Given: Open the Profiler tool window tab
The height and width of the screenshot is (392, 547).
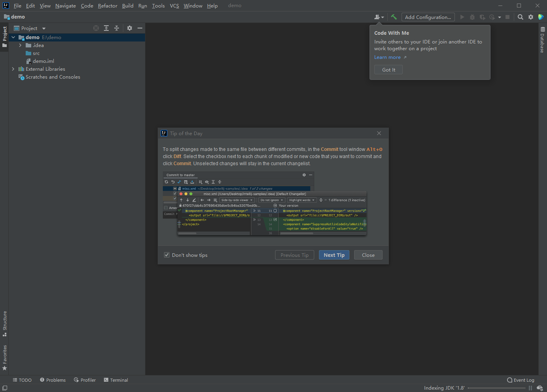Looking at the screenshot, I should click(85, 380).
